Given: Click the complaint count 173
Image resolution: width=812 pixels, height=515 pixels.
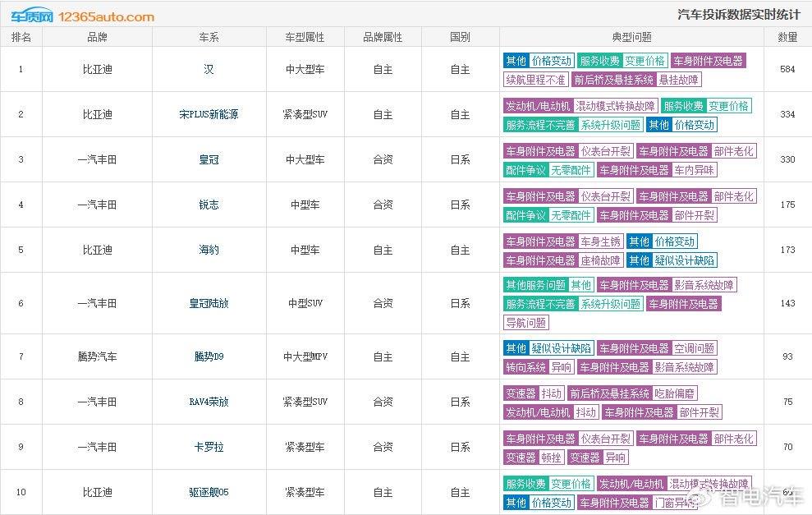Looking at the screenshot, I should 787,250.
